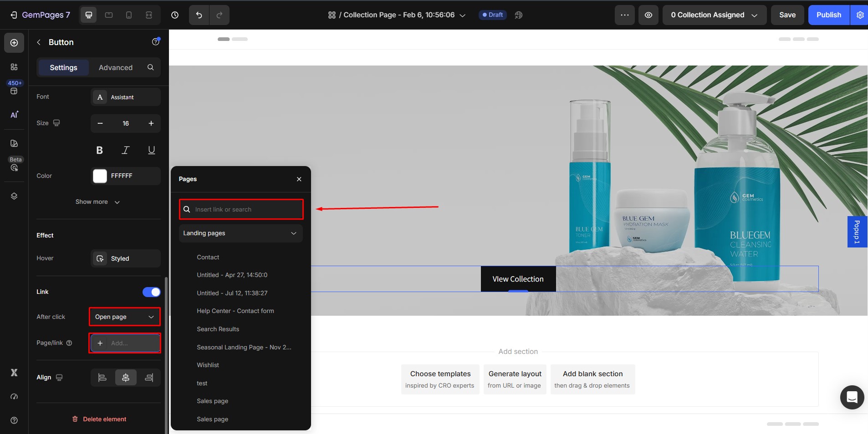868x434 pixels.
Task: Open the AI assistant sidebar icon
Action: (14, 115)
